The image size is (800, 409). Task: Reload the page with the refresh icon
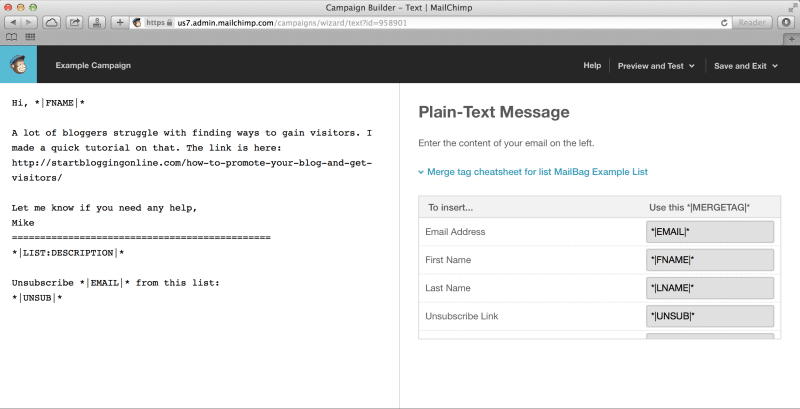[x=723, y=23]
